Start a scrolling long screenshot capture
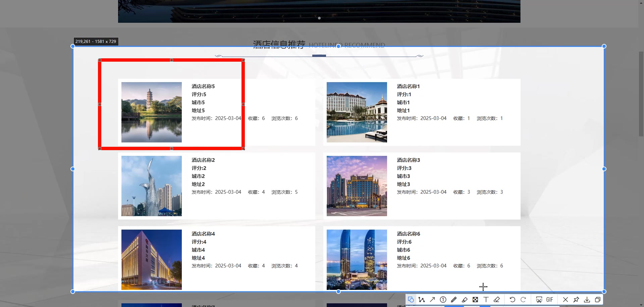This screenshot has width=644, height=307. pyautogui.click(x=539, y=300)
